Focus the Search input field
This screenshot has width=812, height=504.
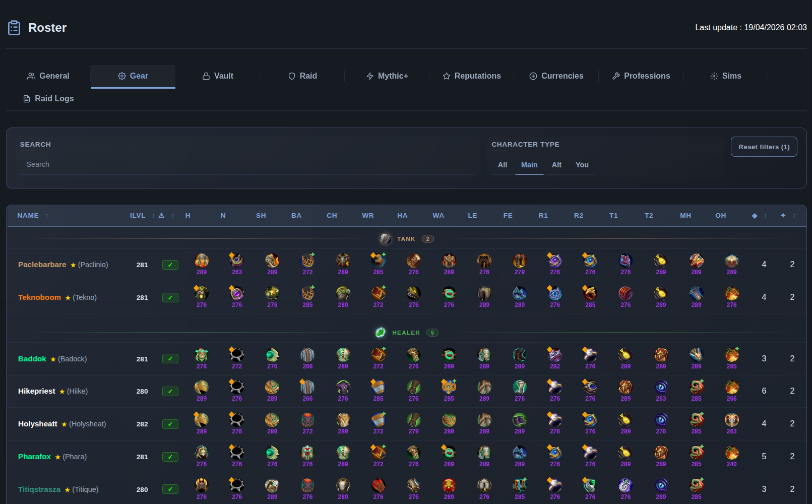click(x=247, y=164)
